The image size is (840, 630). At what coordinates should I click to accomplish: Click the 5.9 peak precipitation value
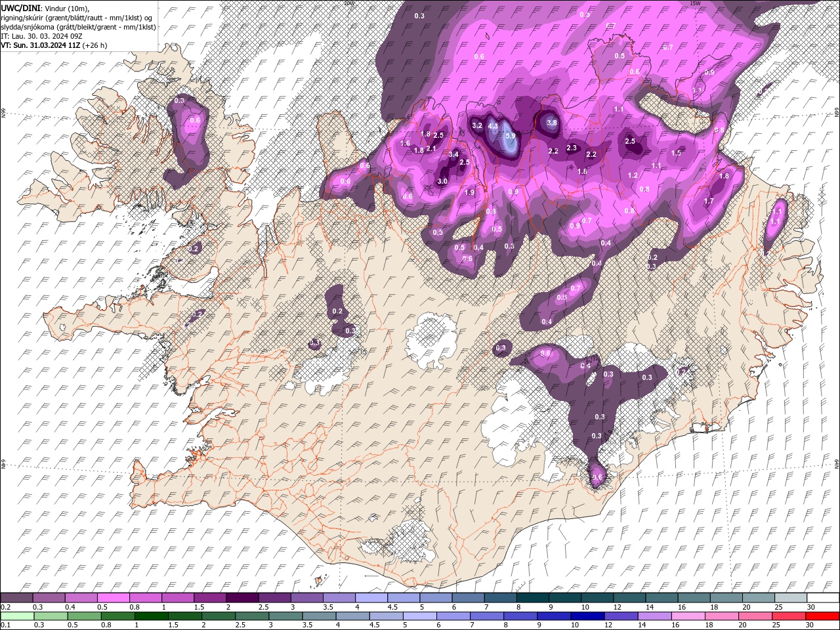point(511,136)
